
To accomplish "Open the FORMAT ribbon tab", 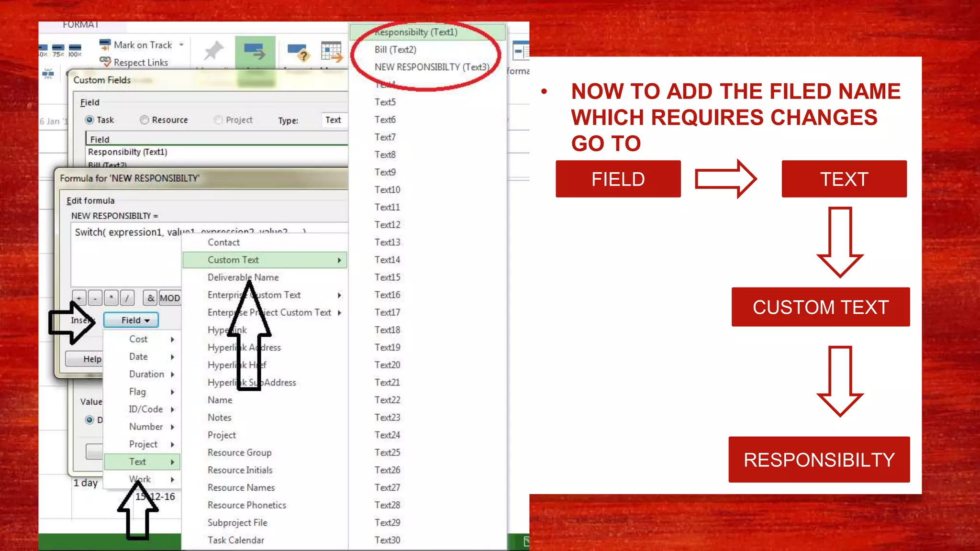I will coord(80,25).
